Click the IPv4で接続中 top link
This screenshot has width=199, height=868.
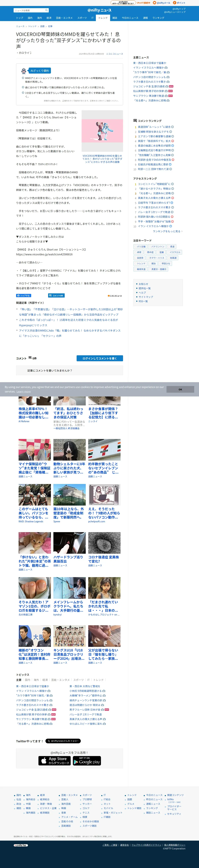(143, 3)
